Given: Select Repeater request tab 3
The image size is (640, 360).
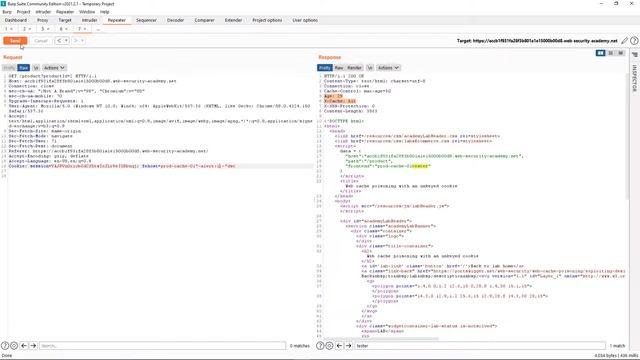Looking at the screenshot, I should pyautogui.click(x=45, y=29).
